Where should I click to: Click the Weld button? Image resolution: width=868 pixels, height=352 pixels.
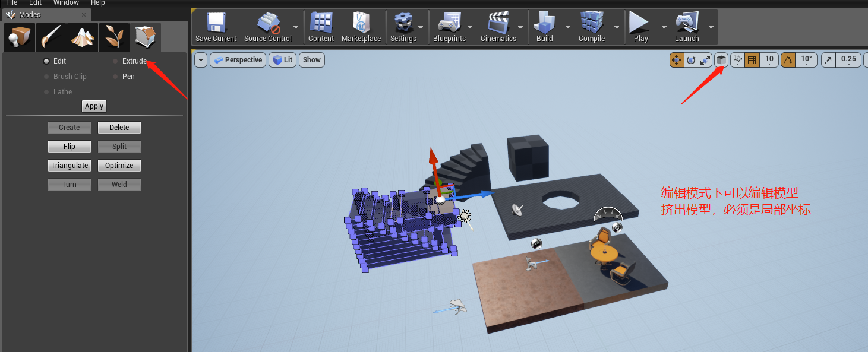click(119, 185)
